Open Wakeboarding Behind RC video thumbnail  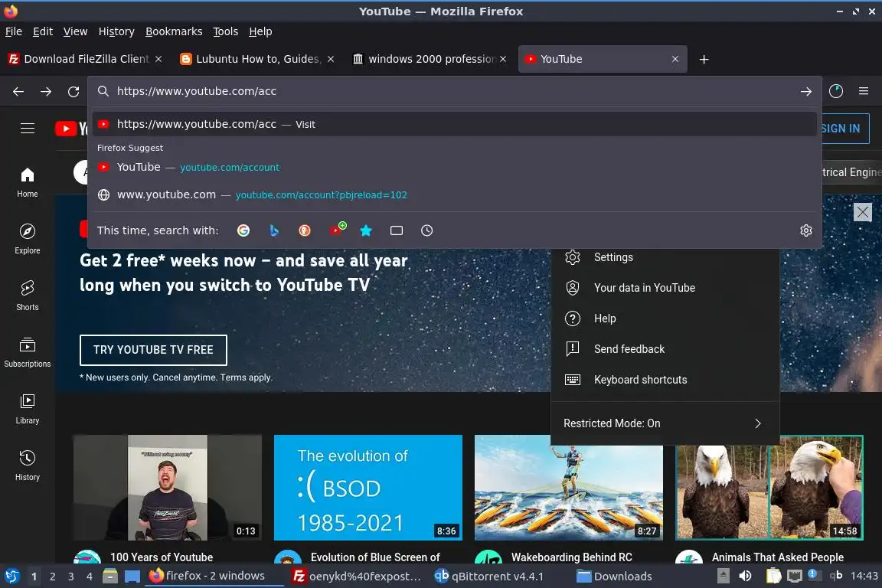(x=569, y=487)
